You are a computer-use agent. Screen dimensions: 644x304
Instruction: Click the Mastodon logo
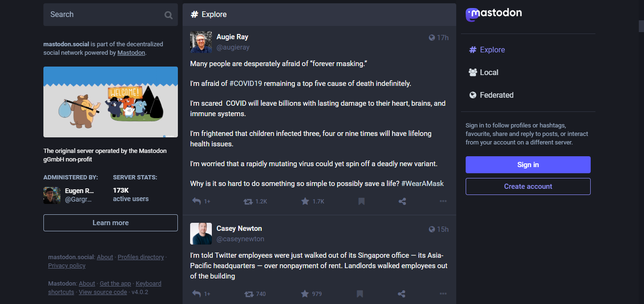point(494,14)
